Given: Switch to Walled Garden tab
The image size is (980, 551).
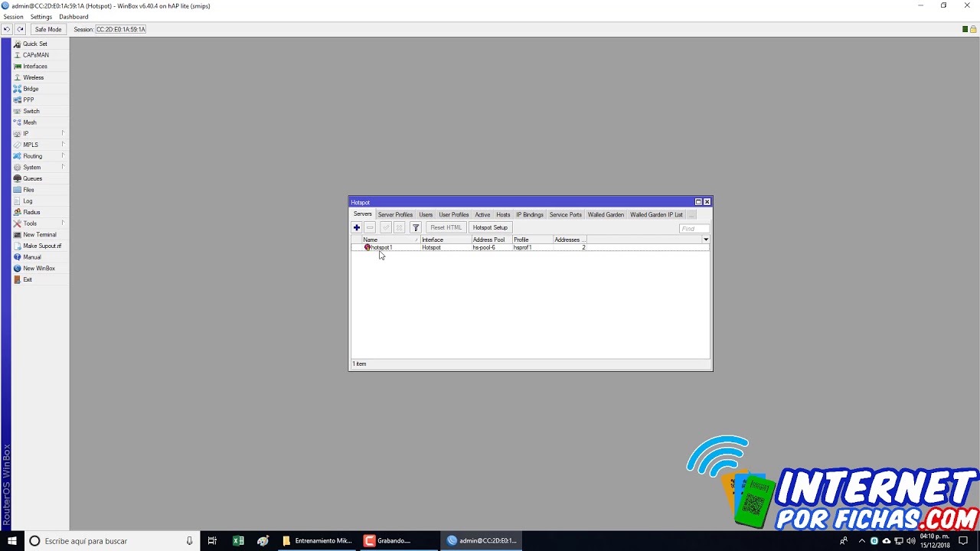Looking at the screenshot, I should 606,215.
